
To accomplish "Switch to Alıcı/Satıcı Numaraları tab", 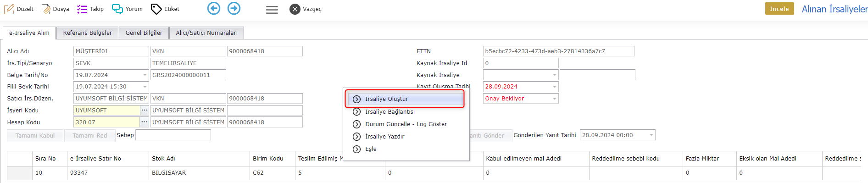I will pos(207,33).
